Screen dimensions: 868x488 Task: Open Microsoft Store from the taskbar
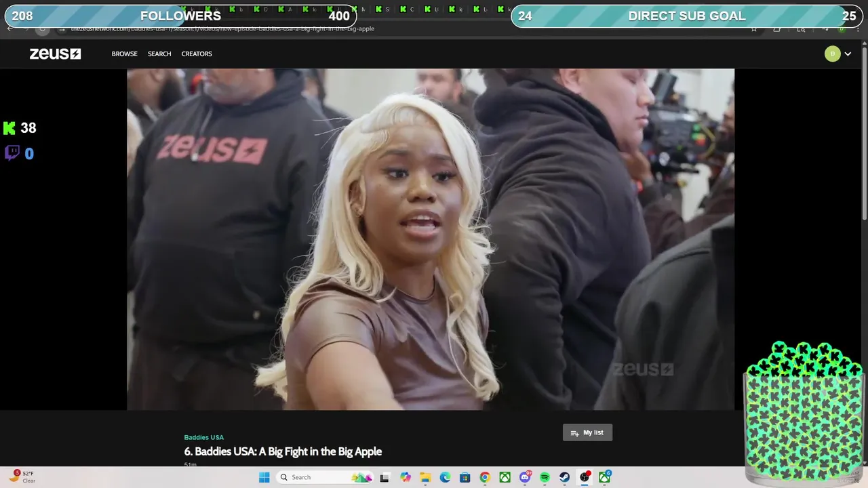click(x=465, y=477)
